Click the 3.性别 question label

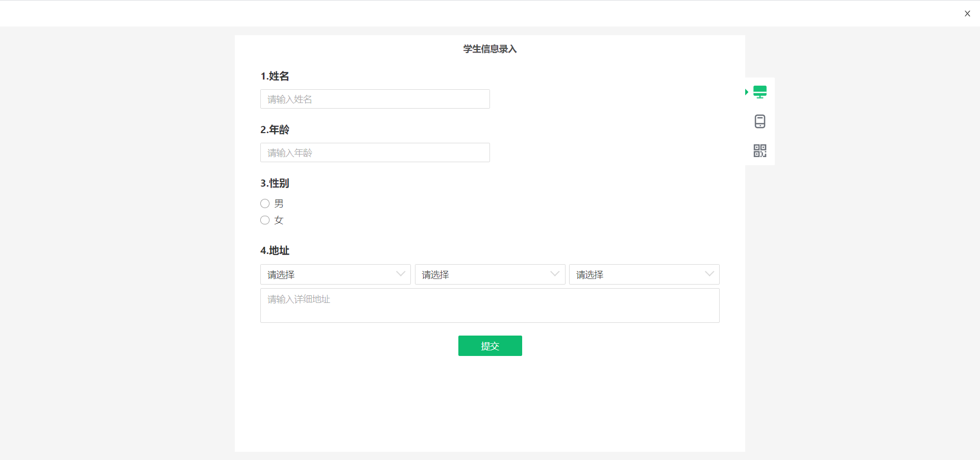tap(275, 183)
